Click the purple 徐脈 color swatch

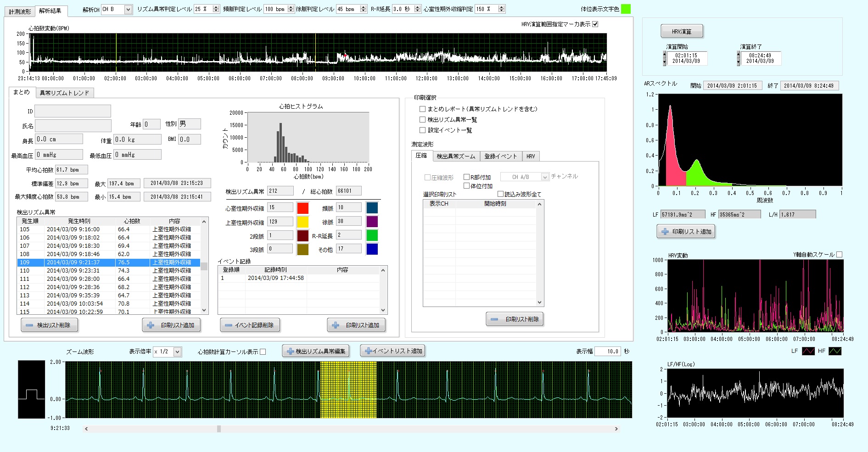click(x=372, y=222)
